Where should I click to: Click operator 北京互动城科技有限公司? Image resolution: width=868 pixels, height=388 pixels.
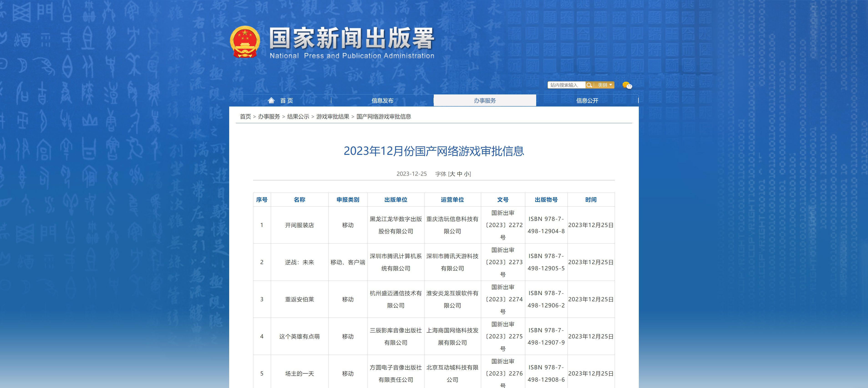(452, 373)
